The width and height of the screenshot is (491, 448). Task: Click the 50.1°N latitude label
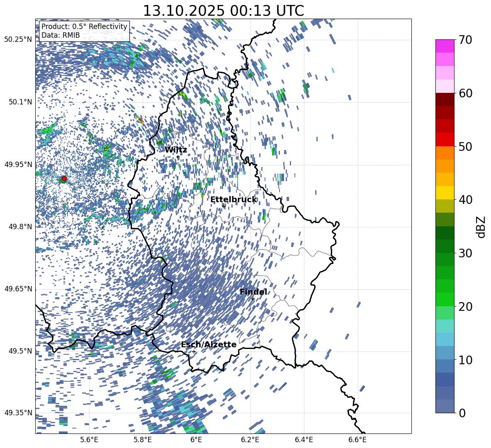pyautogui.click(x=20, y=102)
